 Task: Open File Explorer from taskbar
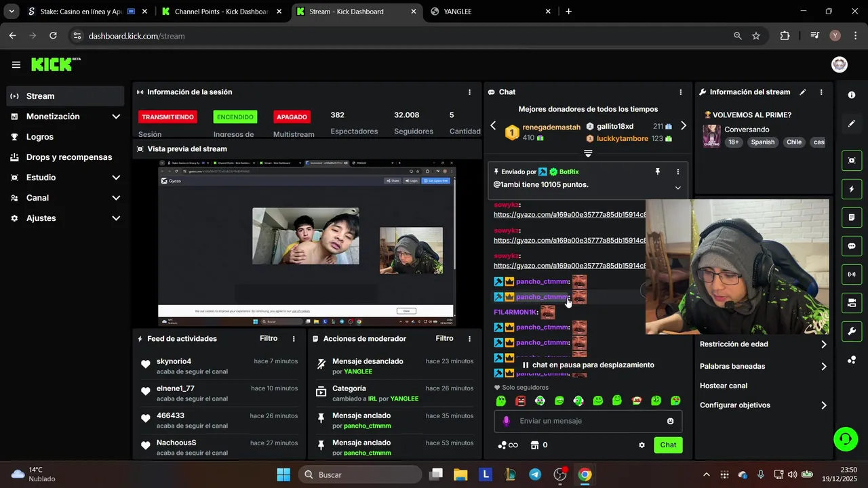point(460,474)
